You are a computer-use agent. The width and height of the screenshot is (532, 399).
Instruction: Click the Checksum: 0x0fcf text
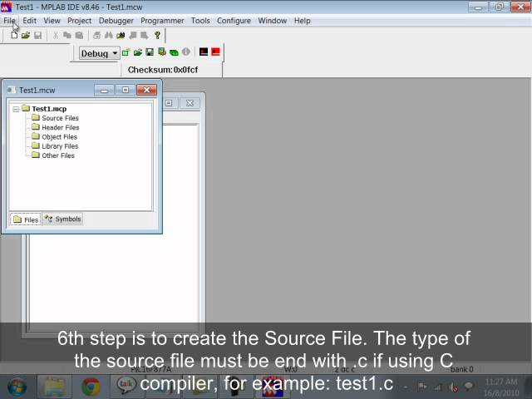(x=163, y=70)
